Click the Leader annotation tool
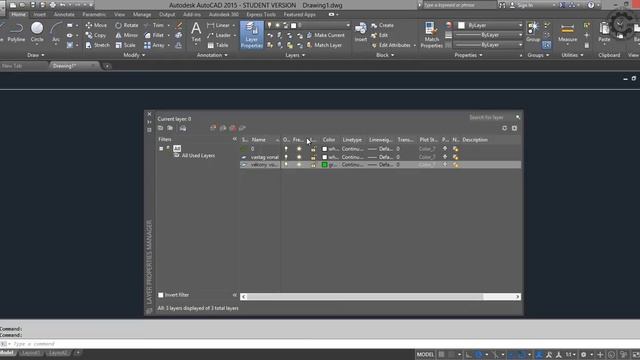640x360 pixels. (x=219, y=35)
